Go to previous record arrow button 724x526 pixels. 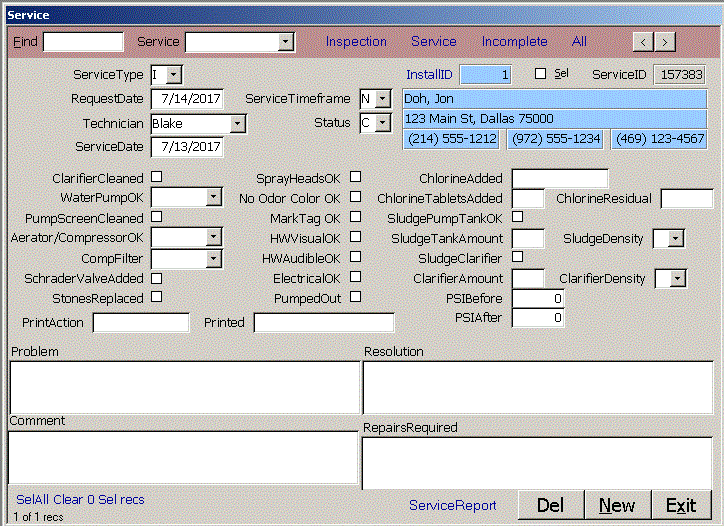(644, 42)
